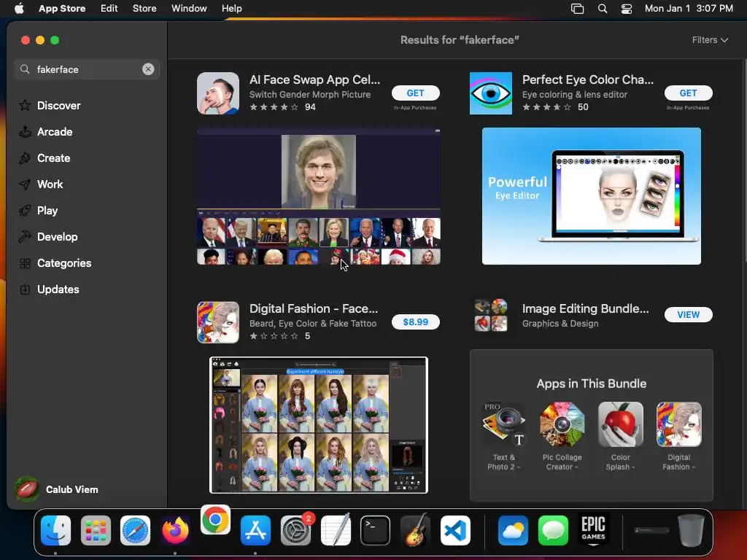Open the Apple menu
The height and width of the screenshot is (560, 747).
[19, 8]
